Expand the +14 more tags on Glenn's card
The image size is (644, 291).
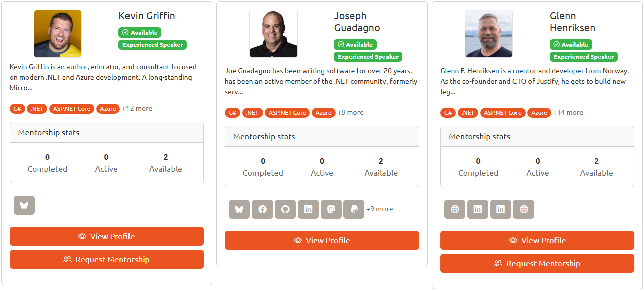(568, 112)
